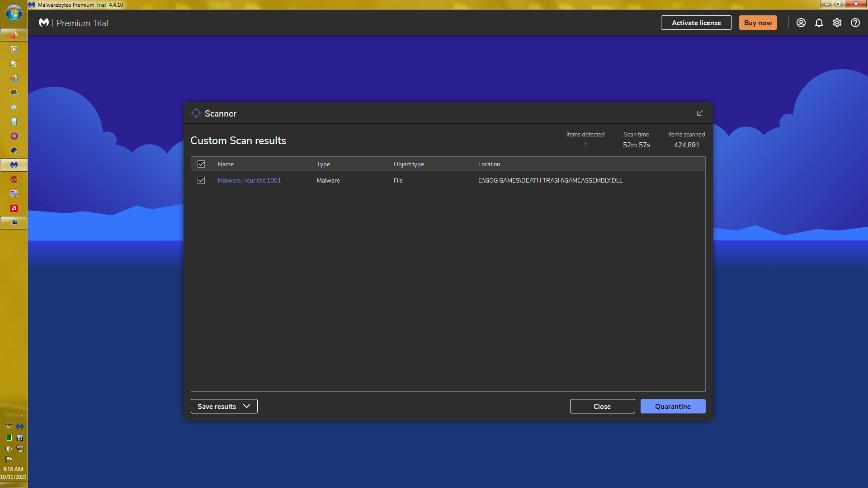Click the yellow bug tray icon

(9, 427)
